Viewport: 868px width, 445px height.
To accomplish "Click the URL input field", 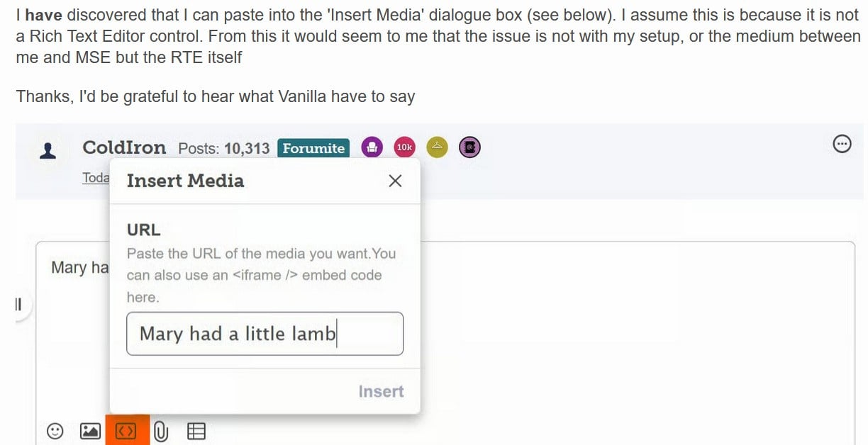I will 265,334.
